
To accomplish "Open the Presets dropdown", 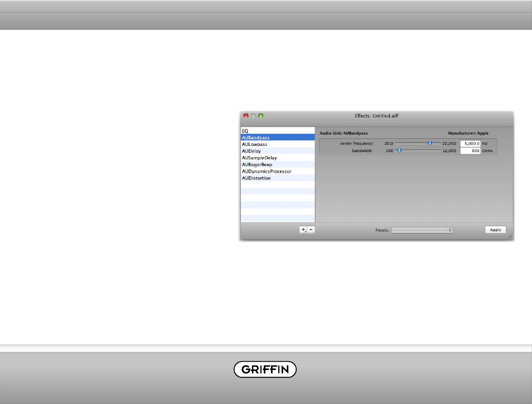I will [x=422, y=230].
